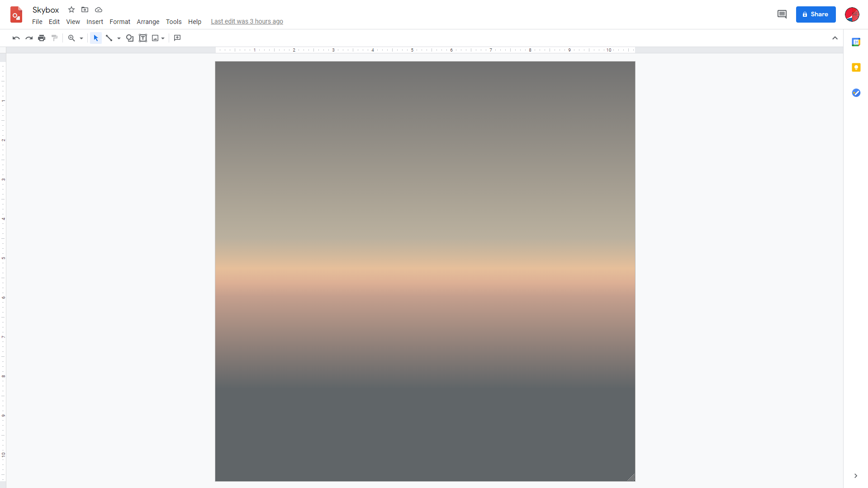Open the Format menu
Screen dimensions: 868x488
click(119, 21)
